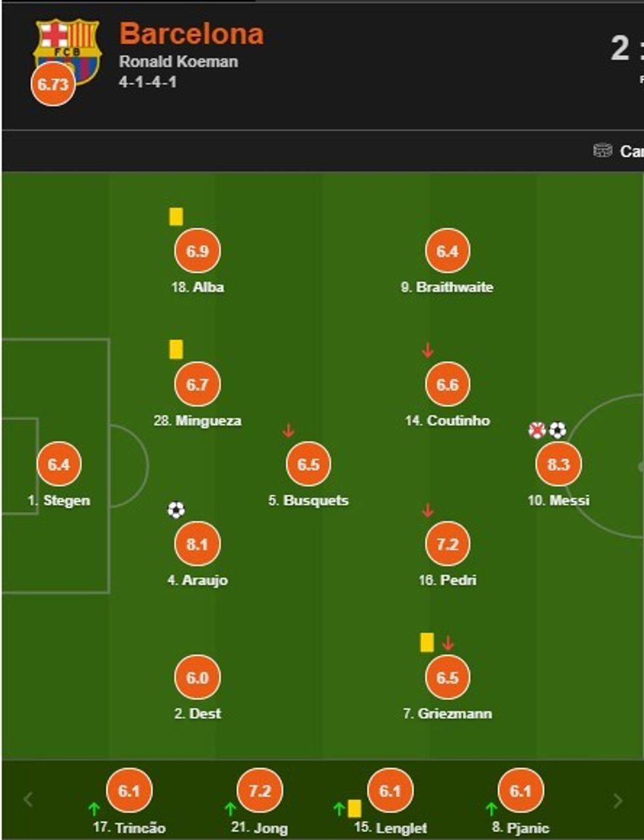Image resolution: width=644 pixels, height=840 pixels.
Task: Click Messi's missed penalty icon
Action: (537, 431)
